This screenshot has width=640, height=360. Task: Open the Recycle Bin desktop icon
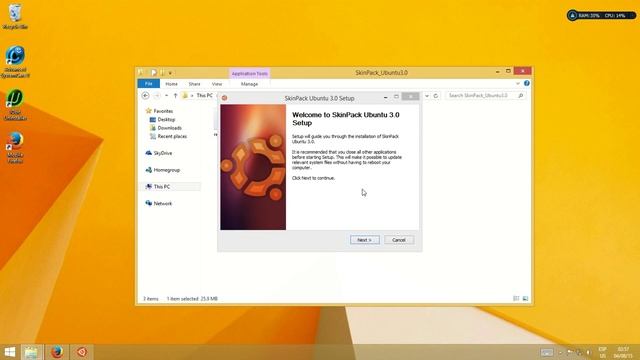15,16
